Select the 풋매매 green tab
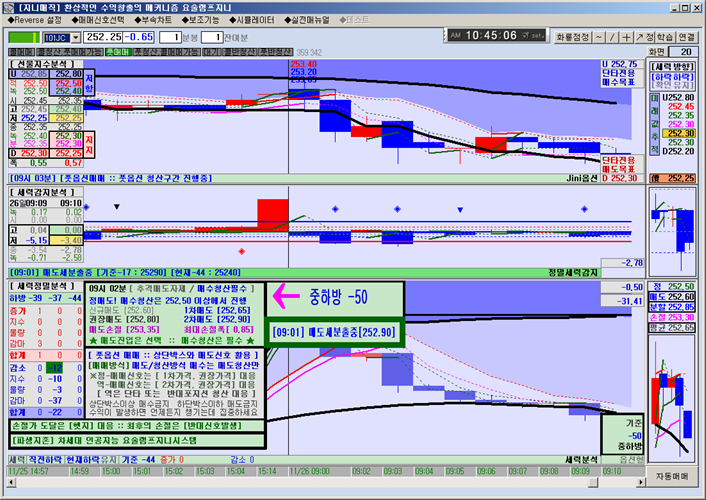Image resolution: width=706 pixels, height=500 pixels. (x=118, y=52)
